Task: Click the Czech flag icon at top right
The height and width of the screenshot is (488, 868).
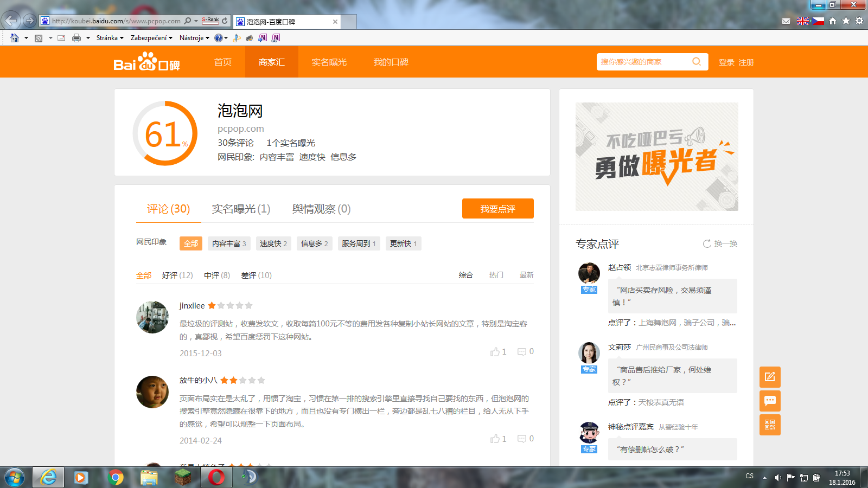Action: pyautogui.click(x=818, y=21)
